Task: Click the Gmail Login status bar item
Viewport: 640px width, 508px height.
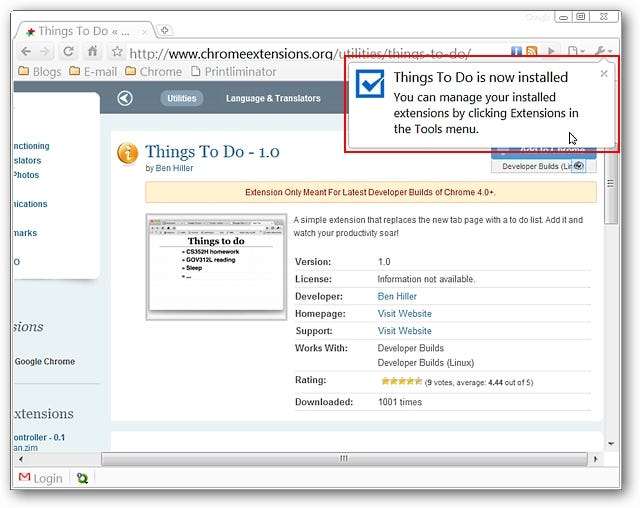Action: pyautogui.click(x=41, y=478)
